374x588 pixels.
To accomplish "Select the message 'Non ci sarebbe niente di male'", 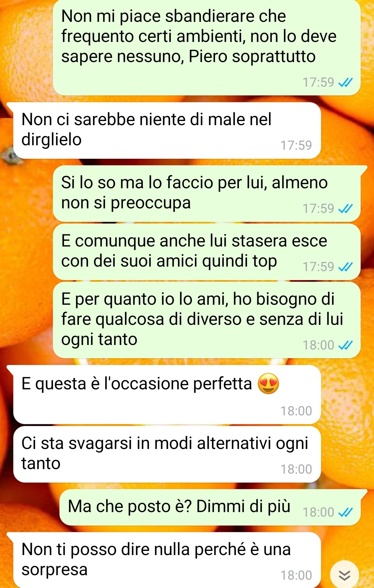I will pos(167,130).
